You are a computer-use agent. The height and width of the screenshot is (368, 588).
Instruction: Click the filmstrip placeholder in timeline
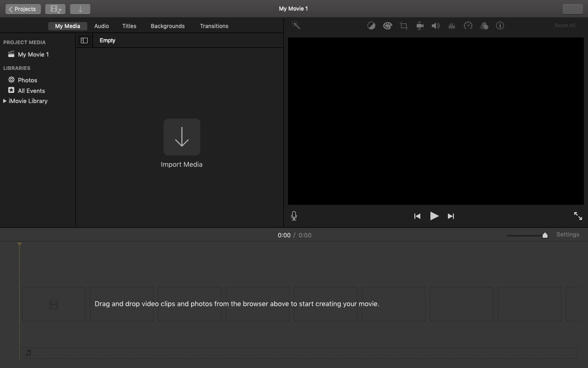point(54,305)
